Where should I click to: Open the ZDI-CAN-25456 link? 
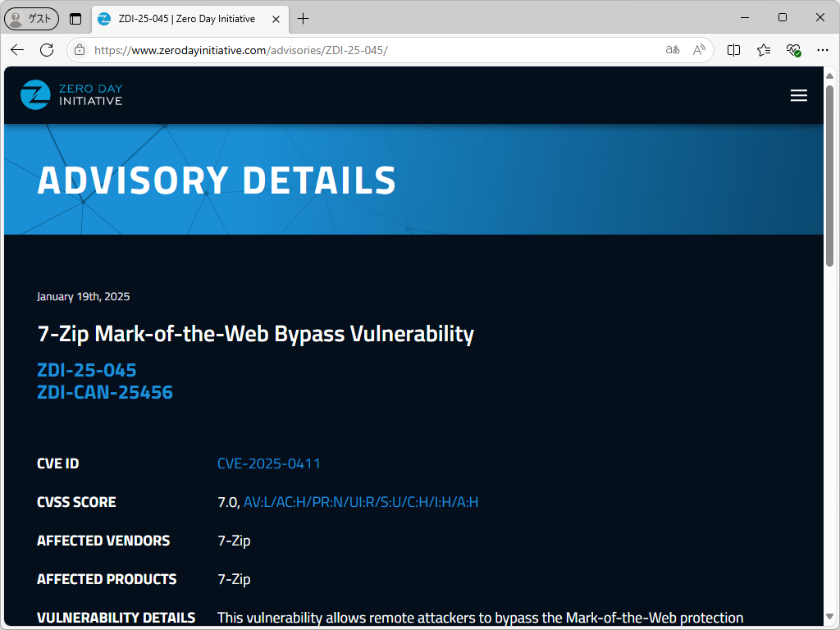(105, 392)
